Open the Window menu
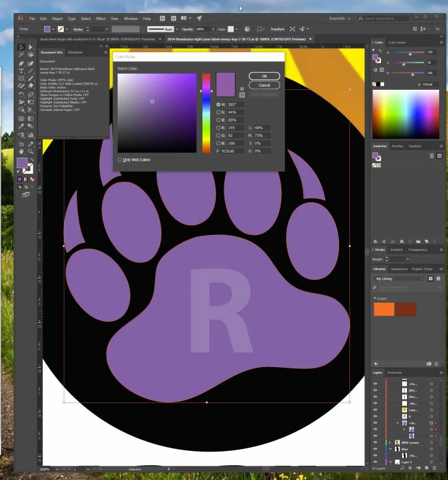Image resolution: width=448 pixels, height=480 pixels. [x=131, y=19]
